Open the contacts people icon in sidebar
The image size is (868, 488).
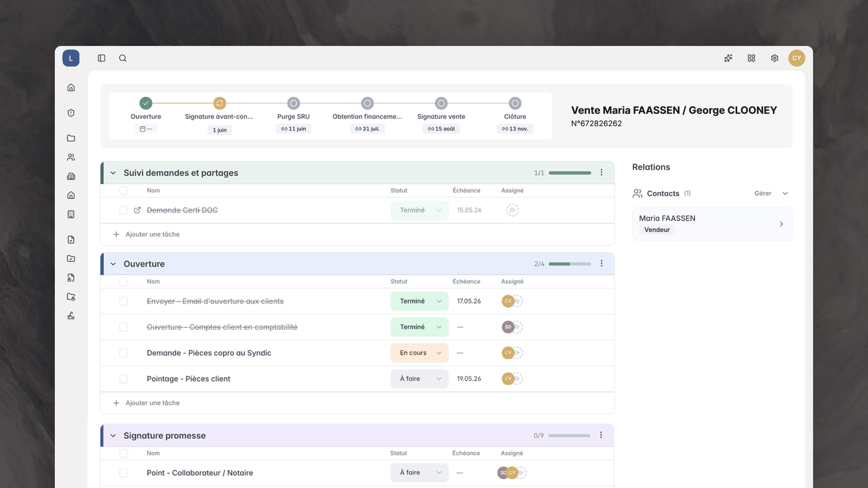(71, 157)
